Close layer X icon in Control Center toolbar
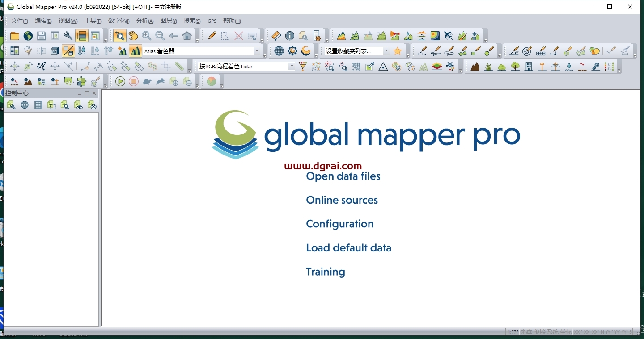 92,105
